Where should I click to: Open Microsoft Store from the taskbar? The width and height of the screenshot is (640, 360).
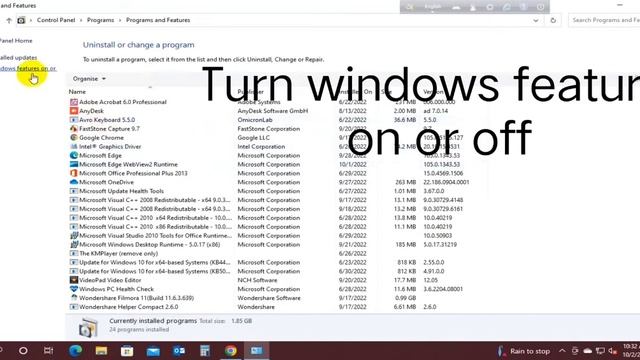click(x=127, y=351)
